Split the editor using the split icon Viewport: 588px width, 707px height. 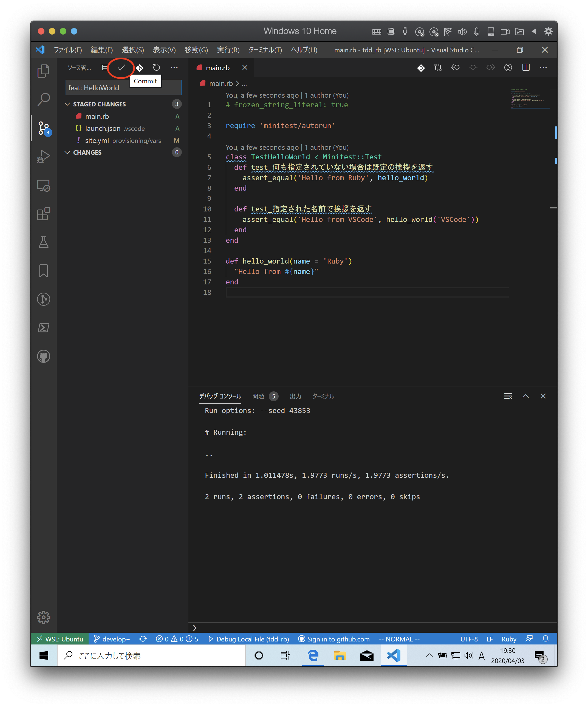(525, 67)
